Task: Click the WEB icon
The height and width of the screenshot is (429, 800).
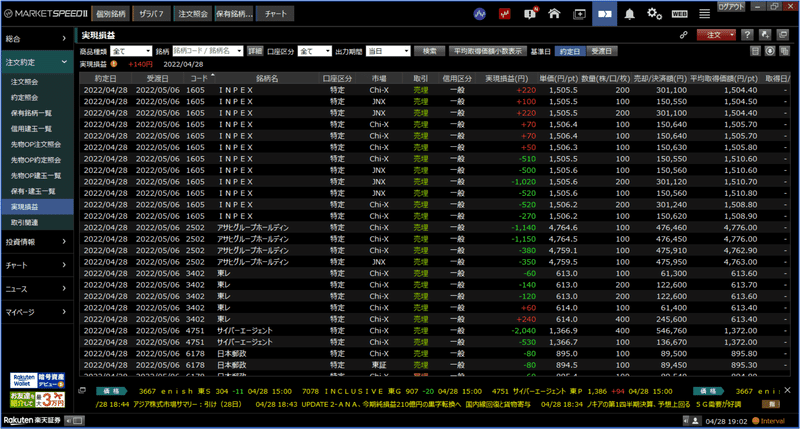Action: tap(679, 14)
